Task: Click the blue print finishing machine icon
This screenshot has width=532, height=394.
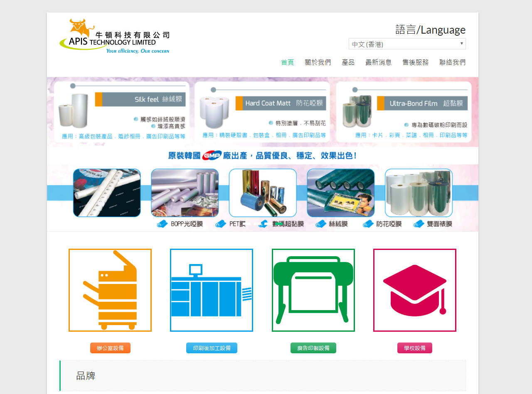Action: tap(212, 290)
